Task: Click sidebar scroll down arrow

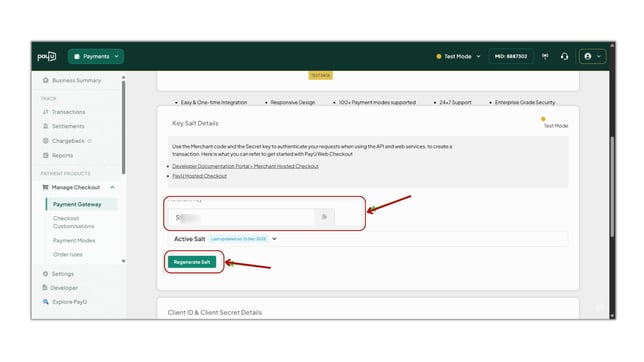Action: 124,261
